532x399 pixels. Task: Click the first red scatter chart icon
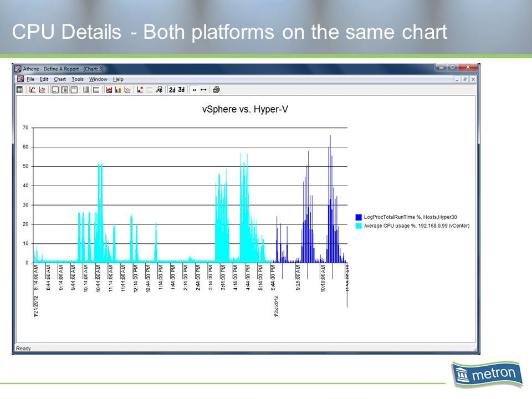click(33, 90)
